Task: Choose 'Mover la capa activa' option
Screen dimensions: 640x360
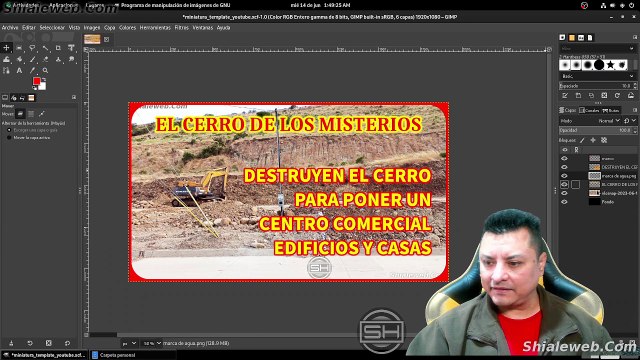Action: (x=29, y=138)
